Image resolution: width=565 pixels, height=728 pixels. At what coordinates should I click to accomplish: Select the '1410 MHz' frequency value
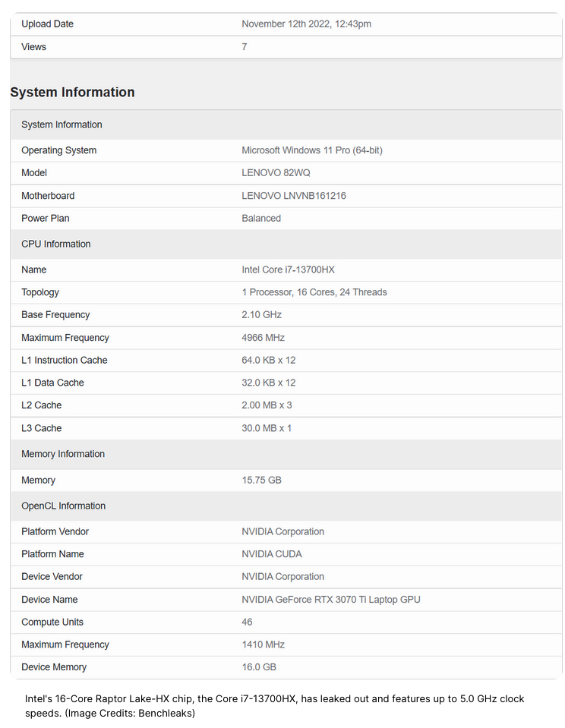click(263, 645)
